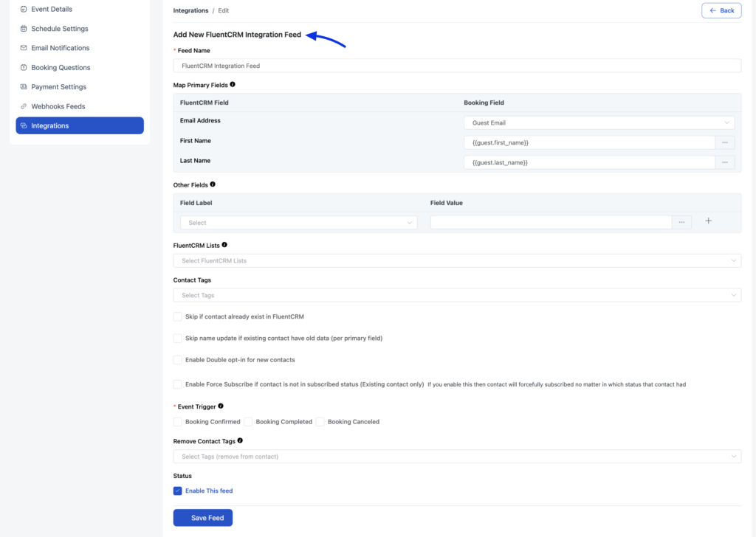This screenshot has width=756, height=537.
Task: Open the Select FluentCRM Lists dropdown
Action: (456, 260)
